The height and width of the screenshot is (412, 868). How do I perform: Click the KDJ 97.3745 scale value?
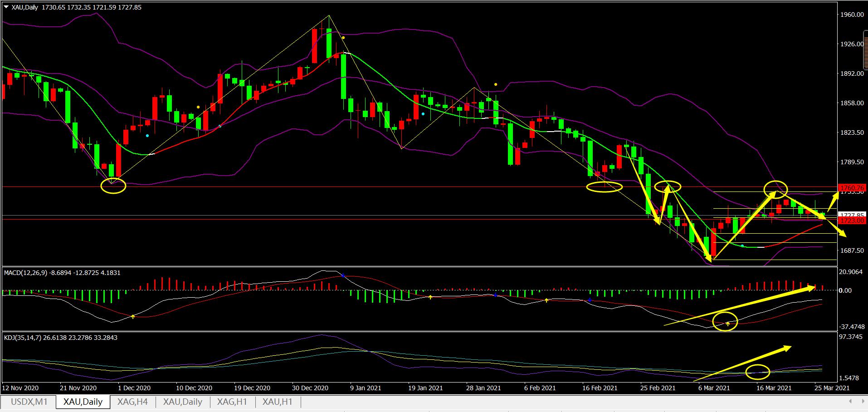(x=851, y=337)
